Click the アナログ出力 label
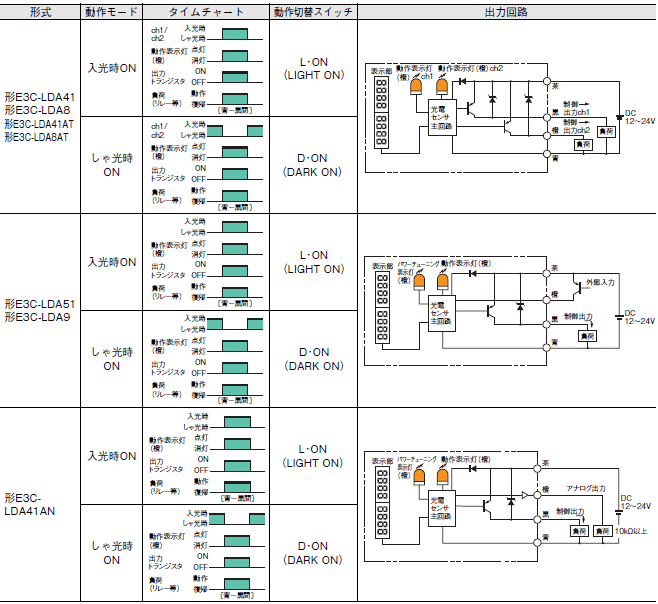 pos(586,489)
